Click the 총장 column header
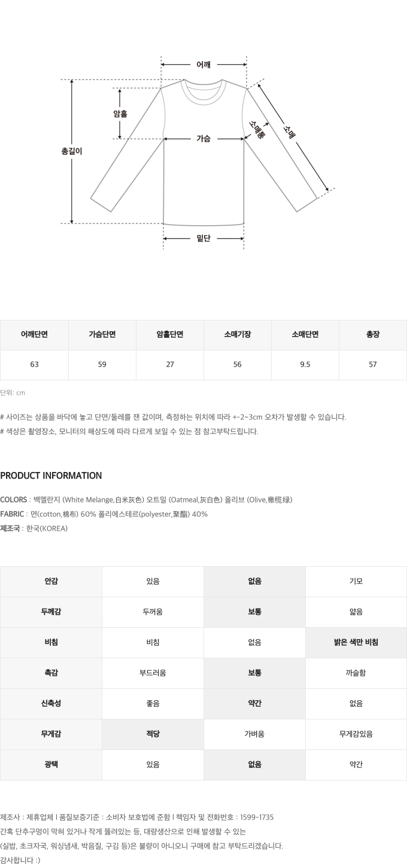The height and width of the screenshot is (868, 407). [372, 335]
